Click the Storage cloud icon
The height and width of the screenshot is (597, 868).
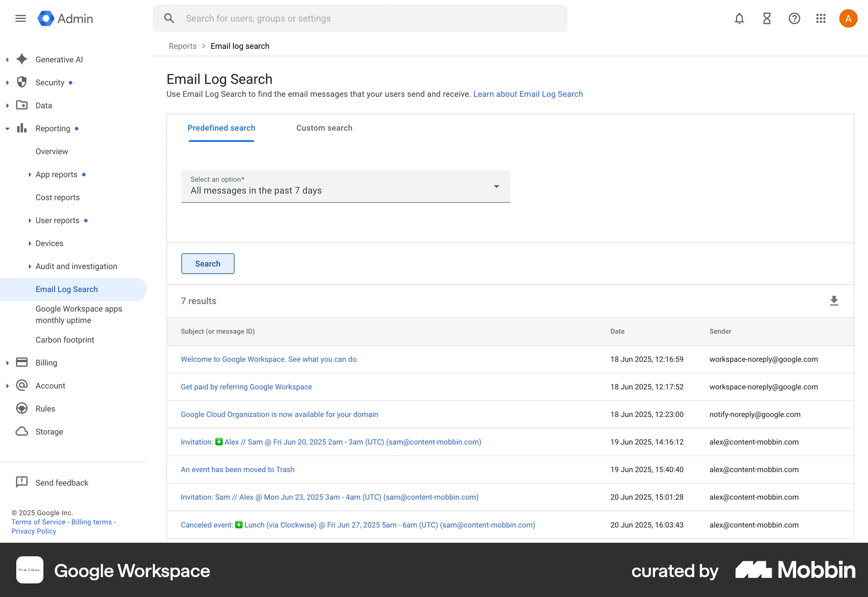click(x=22, y=431)
